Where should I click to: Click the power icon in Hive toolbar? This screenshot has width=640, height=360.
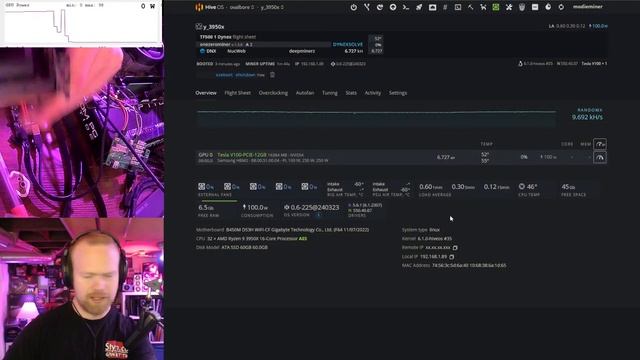[353, 7]
